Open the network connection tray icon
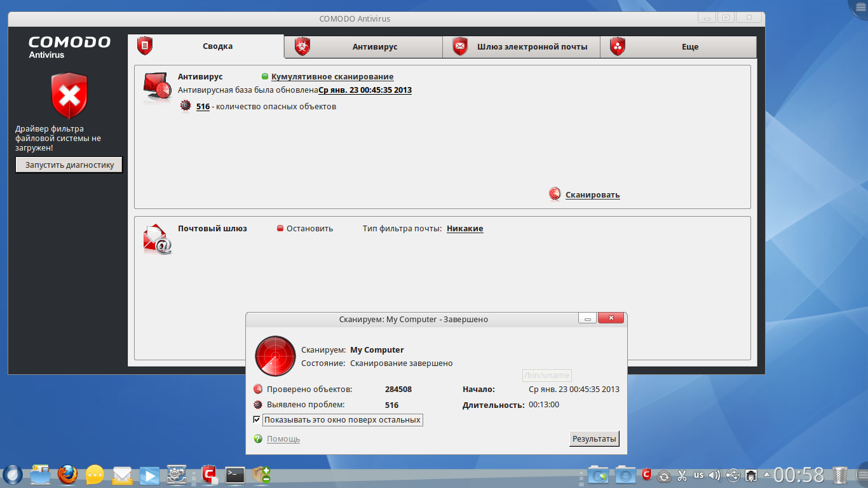This screenshot has width=868, height=488. (750, 475)
